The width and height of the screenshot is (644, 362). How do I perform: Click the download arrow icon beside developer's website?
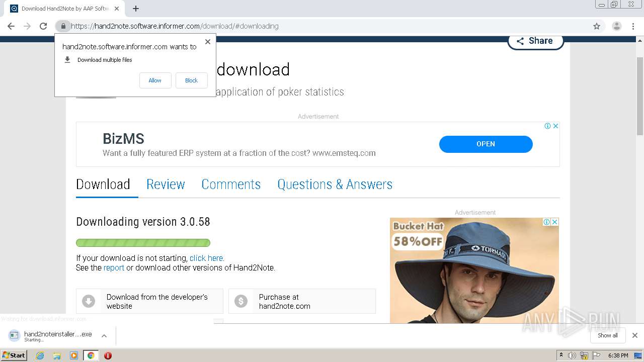(x=89, y=301)
